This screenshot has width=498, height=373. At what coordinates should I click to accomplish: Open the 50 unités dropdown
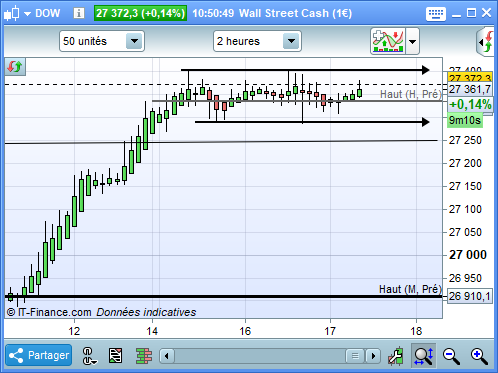pos(102,41)
